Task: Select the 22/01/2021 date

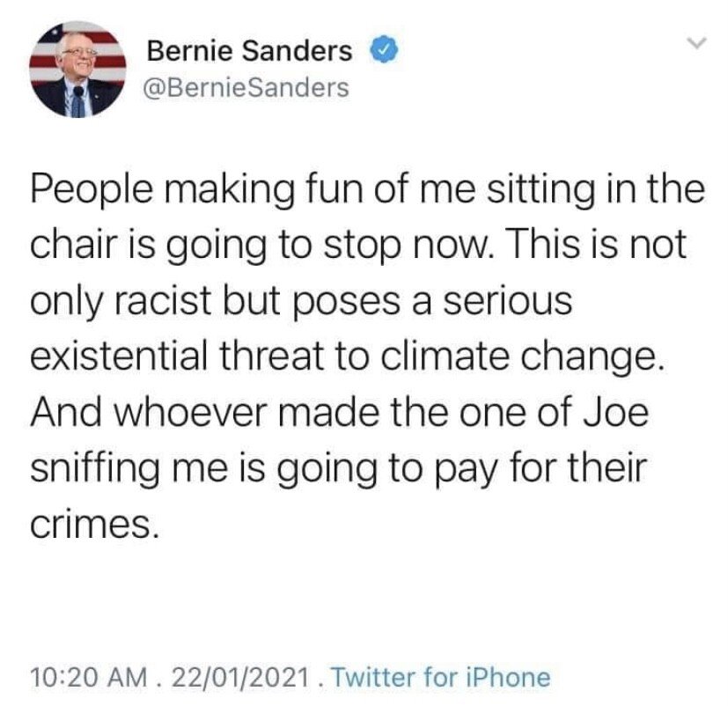Action: point(242,678)
